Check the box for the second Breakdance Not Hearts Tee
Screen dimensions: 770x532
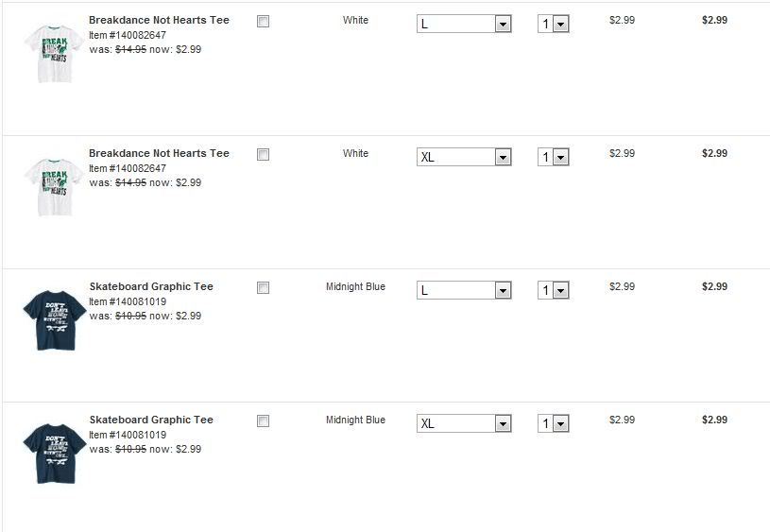coord(263,155)
